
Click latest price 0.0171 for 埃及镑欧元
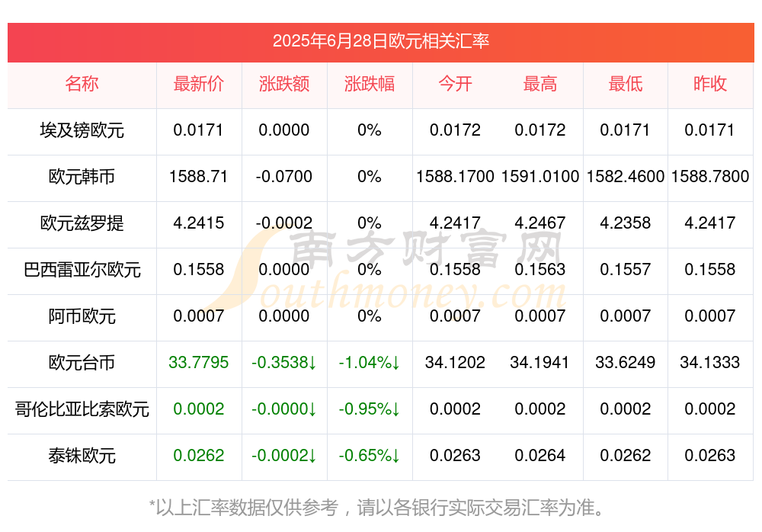coord(199,130)
